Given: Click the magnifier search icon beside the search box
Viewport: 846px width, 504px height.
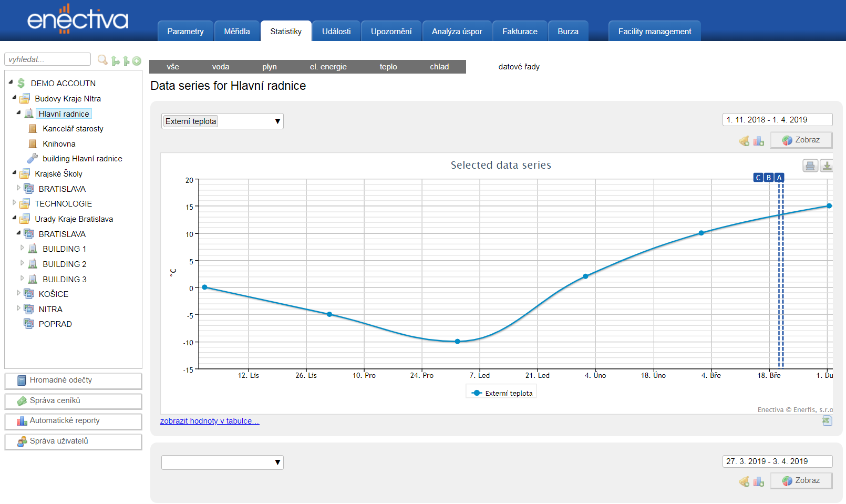Looking at the screenshot, I should 102,60.
